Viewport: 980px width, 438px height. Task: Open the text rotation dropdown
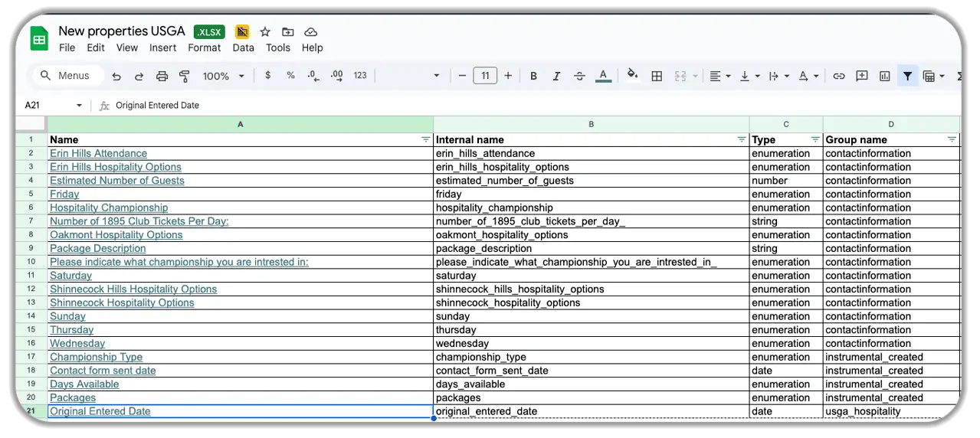point(808,76)
